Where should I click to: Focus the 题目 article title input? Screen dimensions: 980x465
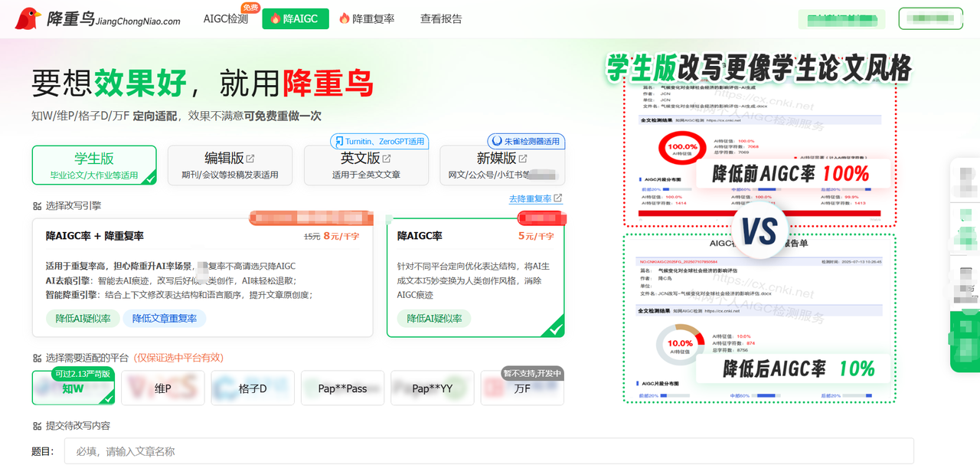click(488, 451)
